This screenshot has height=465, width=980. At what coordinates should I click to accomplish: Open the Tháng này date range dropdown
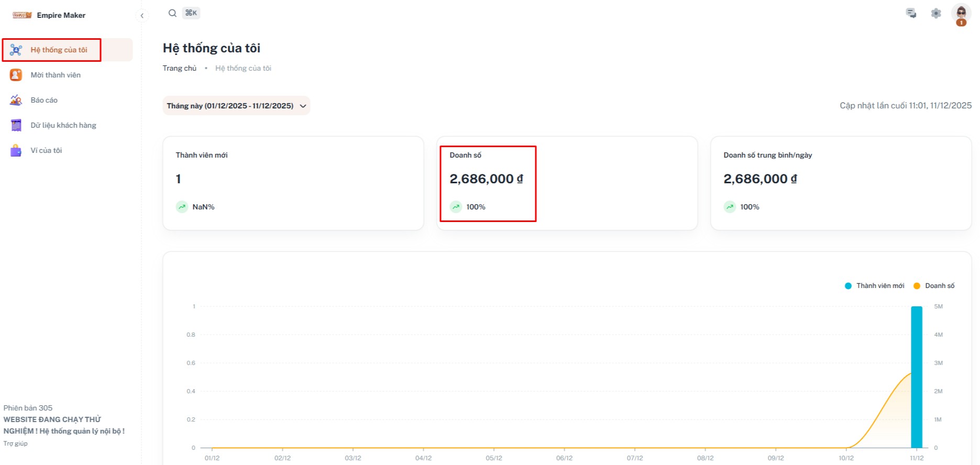[x=236, y=106]
